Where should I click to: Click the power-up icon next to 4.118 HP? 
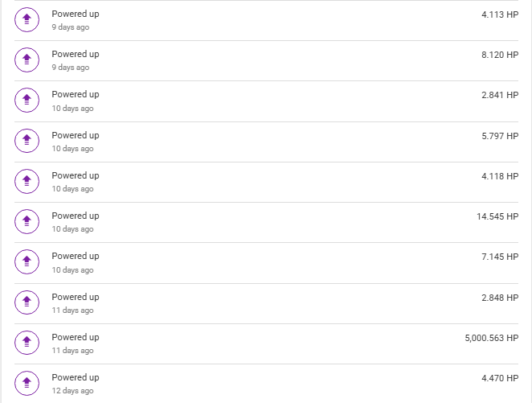click(x=27, y=181)
